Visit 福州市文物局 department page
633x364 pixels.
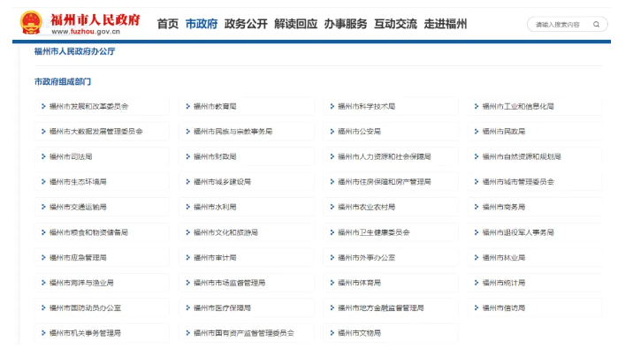point(359,333)
